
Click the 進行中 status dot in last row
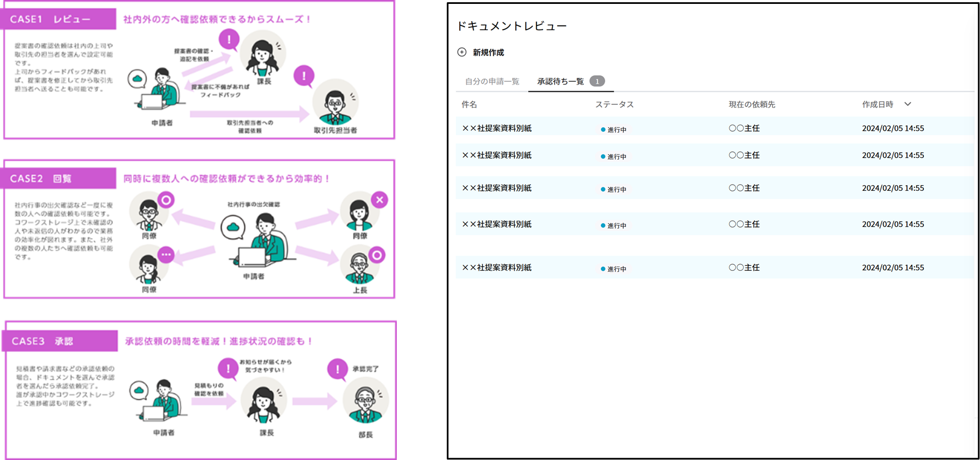603,269
